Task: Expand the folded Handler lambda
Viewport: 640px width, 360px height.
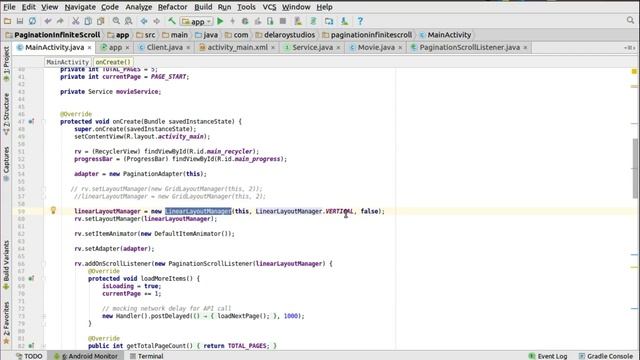Action: click(x=43, y=316)
